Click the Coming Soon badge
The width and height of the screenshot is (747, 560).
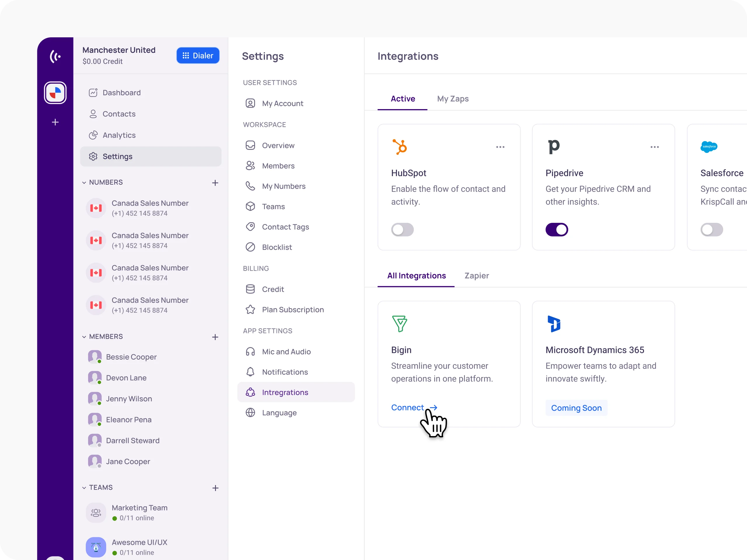[576, 408]
